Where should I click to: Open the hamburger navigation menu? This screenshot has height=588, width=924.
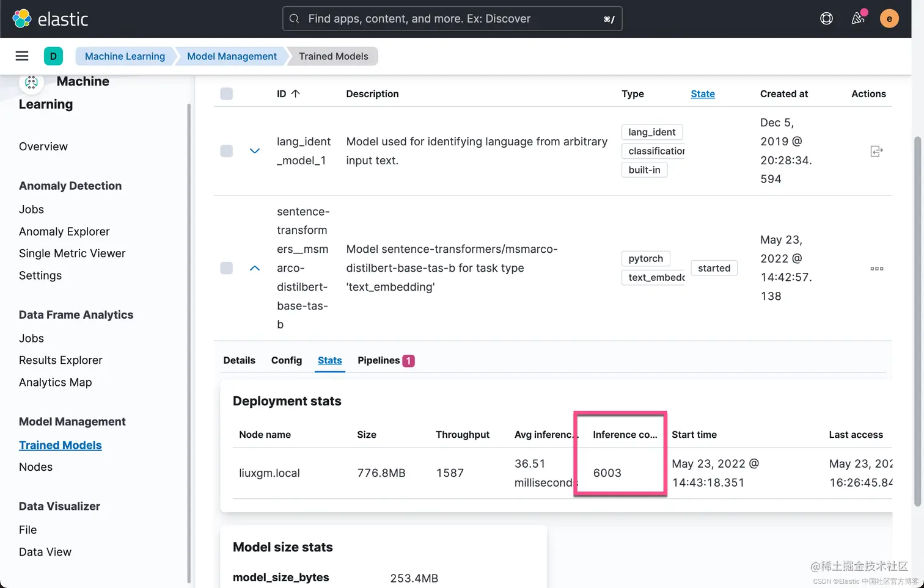pos(22,56)
